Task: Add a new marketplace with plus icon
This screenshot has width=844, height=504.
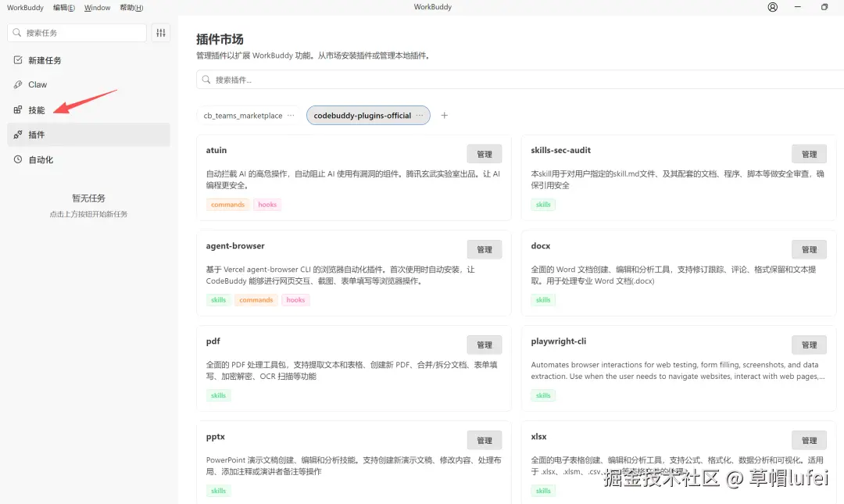Action: [x=444, y=115]
